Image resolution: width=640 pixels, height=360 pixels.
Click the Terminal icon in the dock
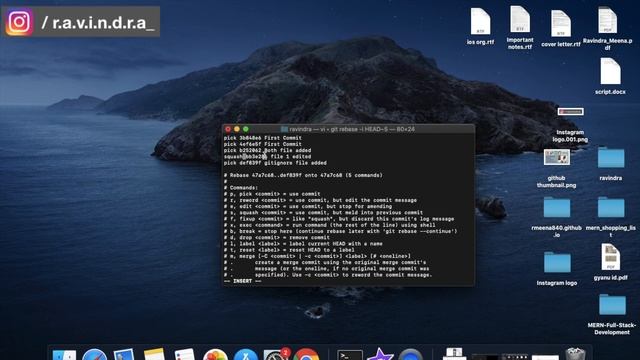pyautogui.click(x=350, y=355)
